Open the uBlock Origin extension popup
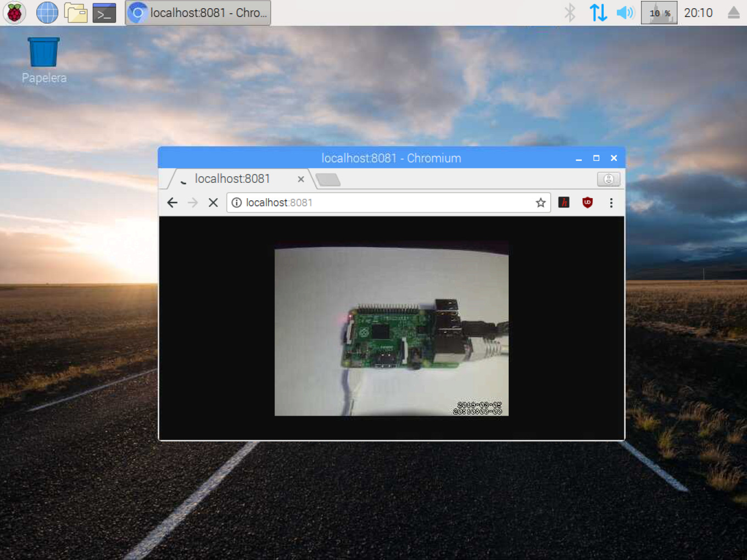The image size is (747, 560). click(587, 203)
